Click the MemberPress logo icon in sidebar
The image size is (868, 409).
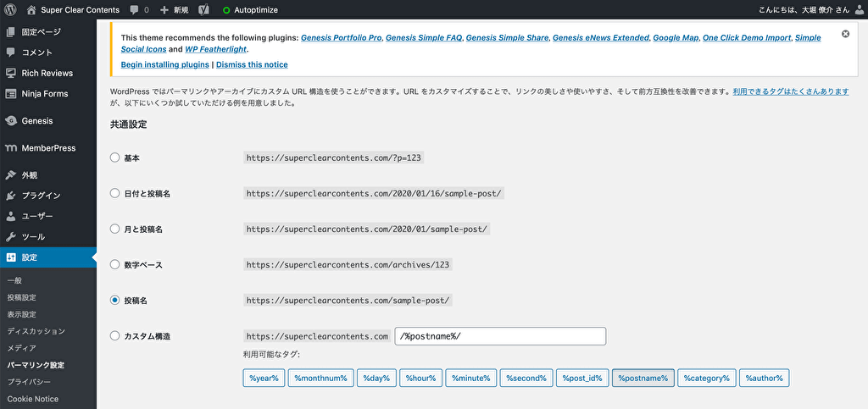coord(10,148)
